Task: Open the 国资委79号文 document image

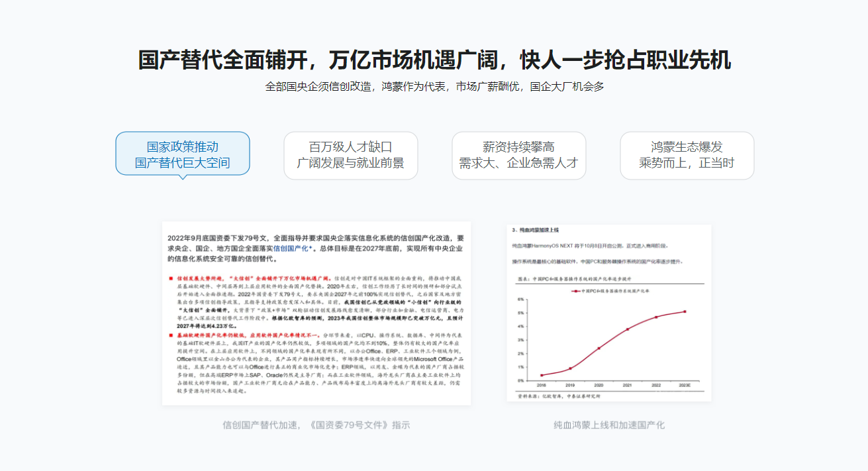Action: pos(316,313)
